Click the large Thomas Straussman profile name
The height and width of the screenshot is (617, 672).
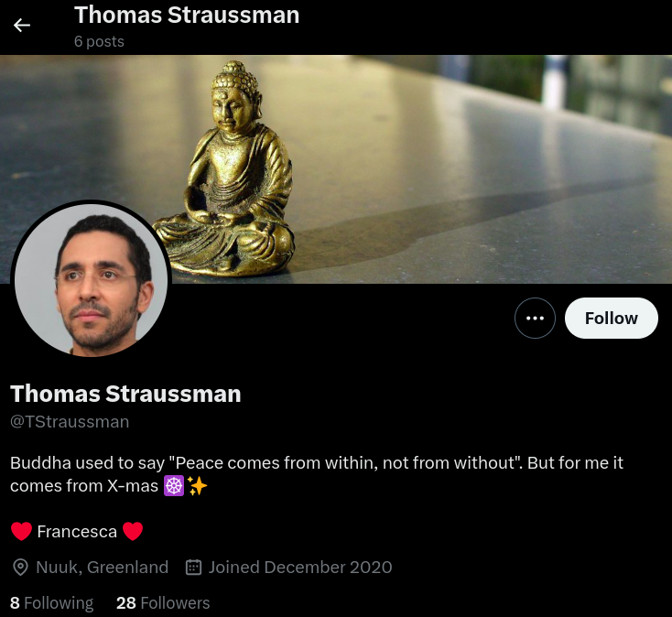click(125, 394)
